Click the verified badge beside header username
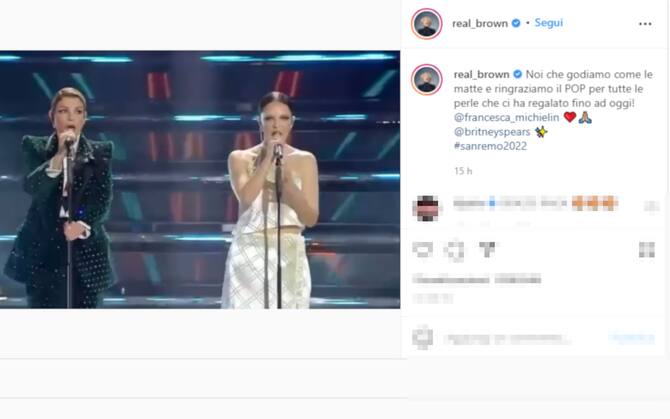670x419 pixels. 517,23
